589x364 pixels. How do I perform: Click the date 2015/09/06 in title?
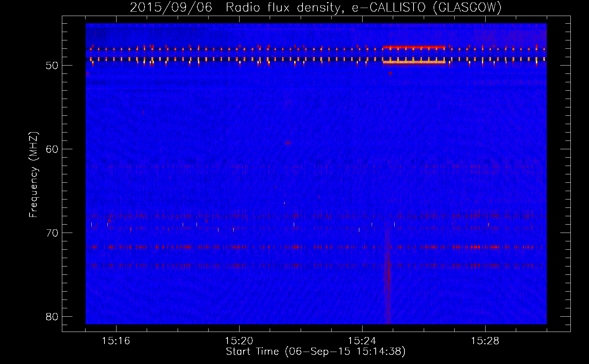[x=171, y=7]
